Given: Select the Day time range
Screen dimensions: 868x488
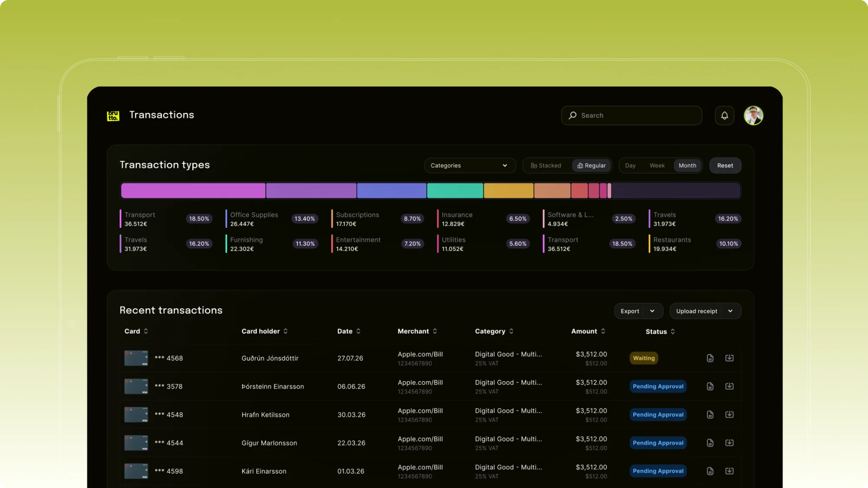Looking at the screenshot, I should pos(630,165).
